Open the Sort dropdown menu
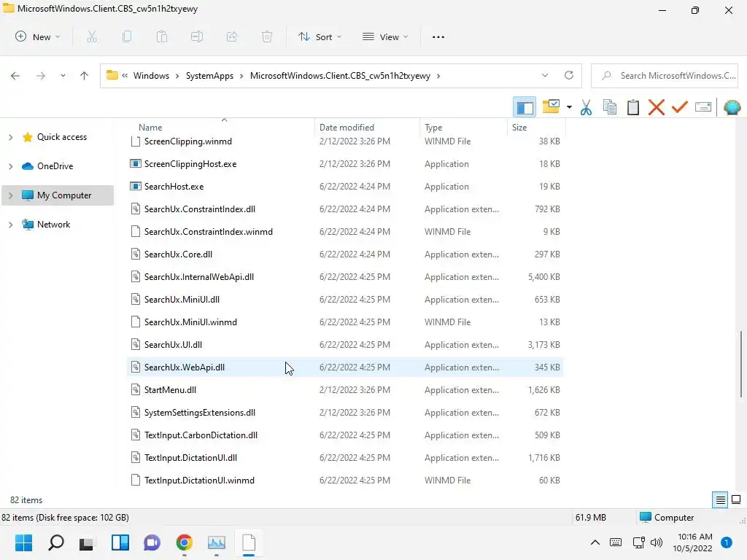The image size is (747, 560). click(x=320, y=36)
